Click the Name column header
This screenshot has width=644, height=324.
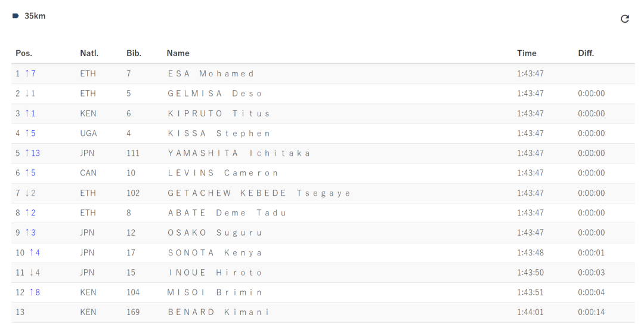click(178, 53)
